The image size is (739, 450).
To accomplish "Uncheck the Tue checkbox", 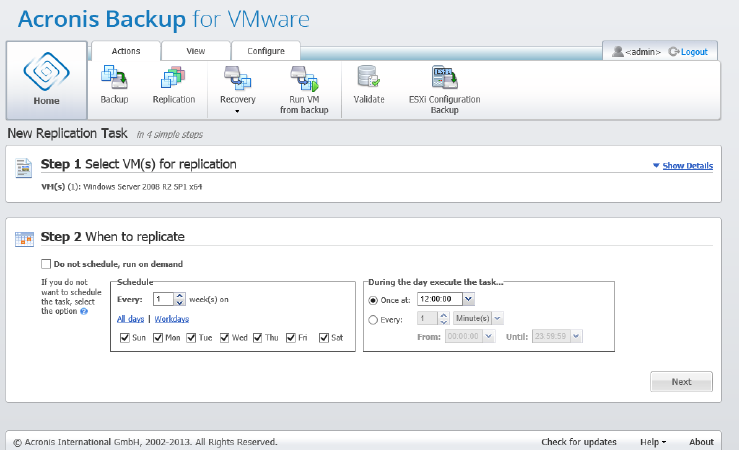I will coord(191,337).
